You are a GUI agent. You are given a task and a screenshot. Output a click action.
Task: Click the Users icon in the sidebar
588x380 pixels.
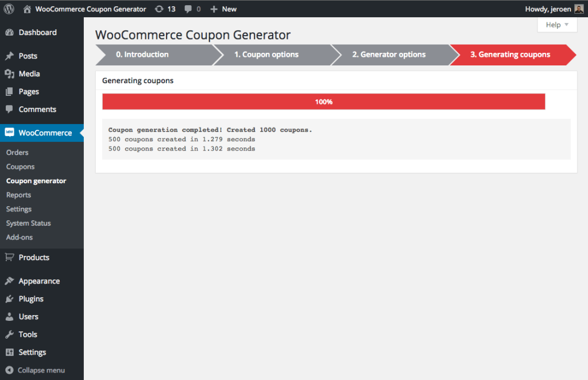(x=10, y=316)
